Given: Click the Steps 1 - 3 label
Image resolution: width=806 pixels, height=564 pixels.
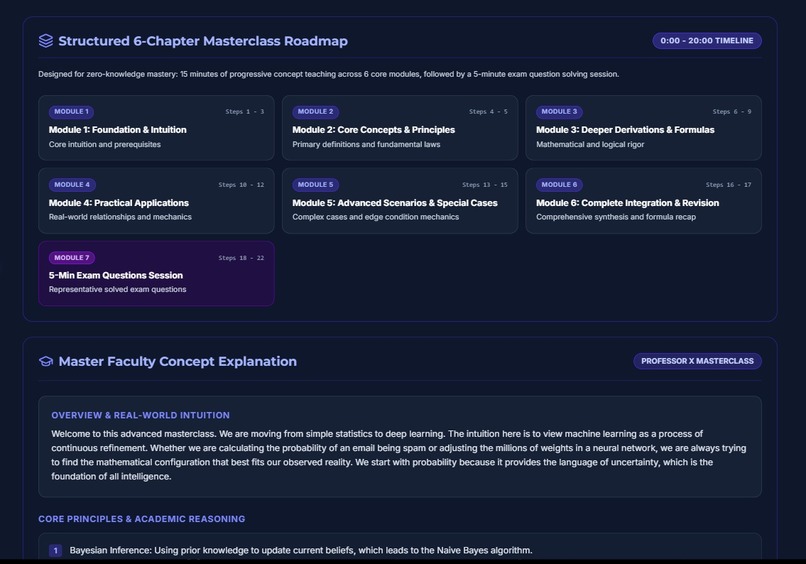Looking at the screenshot, I should (x=245, y=112).
